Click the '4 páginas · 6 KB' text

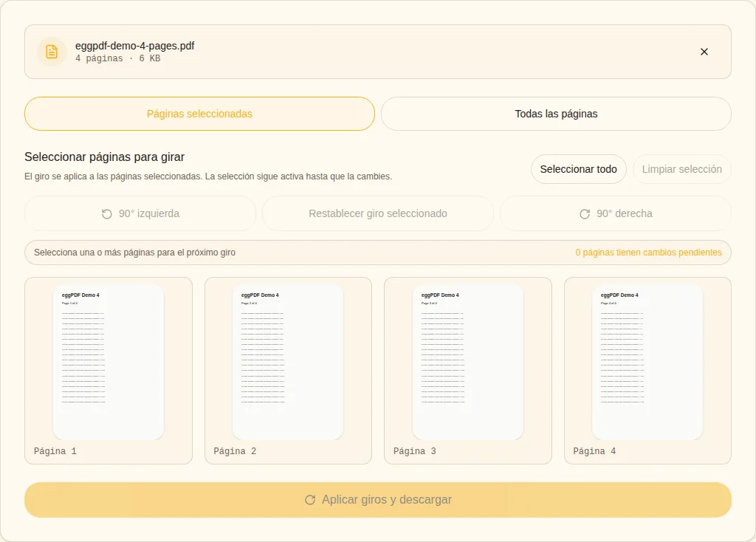[x=117, y=58]
